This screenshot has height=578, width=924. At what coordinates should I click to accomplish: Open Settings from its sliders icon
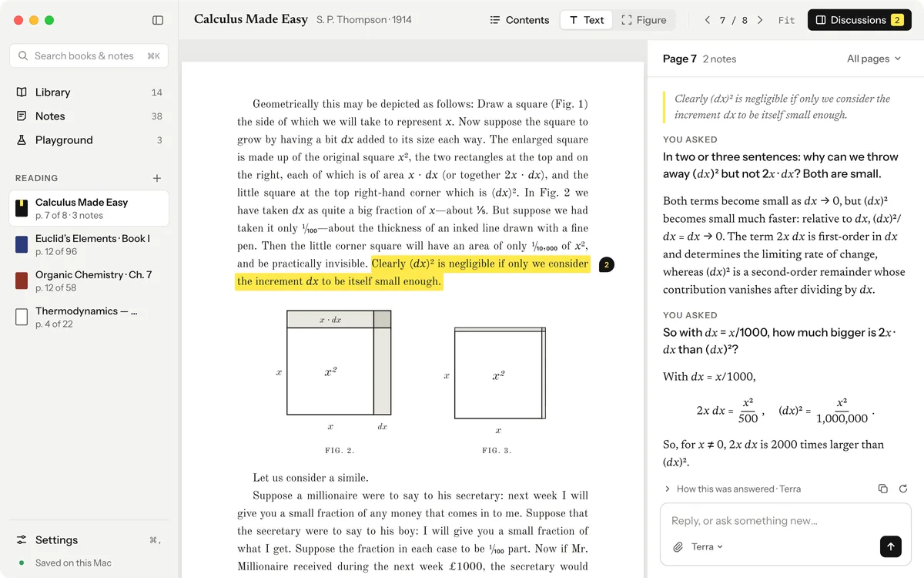point(22,539)
